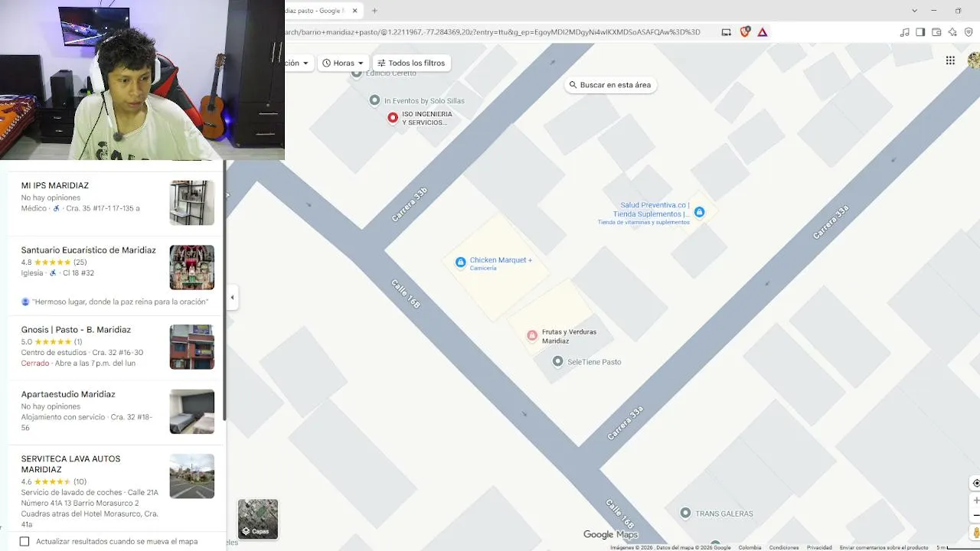Open Todos los filtros
The width and height of the screenshot is (980, 551).
(411, 63)
